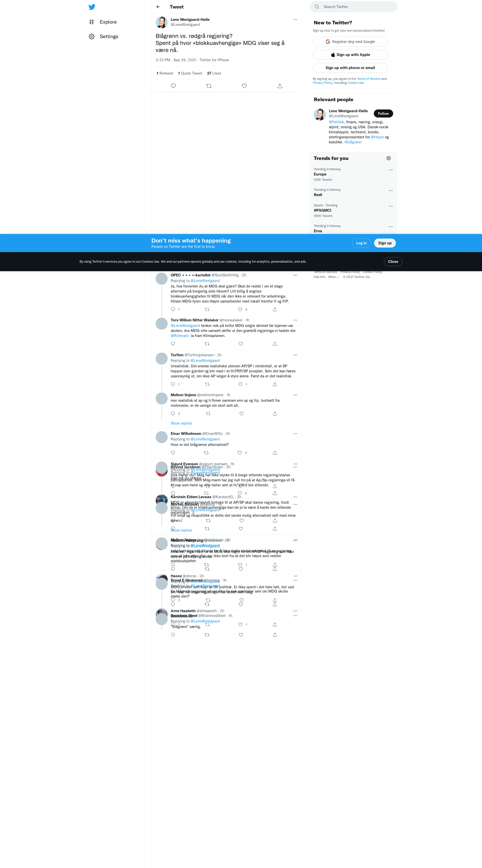Open the Terms of Service link

click(369, 79)
